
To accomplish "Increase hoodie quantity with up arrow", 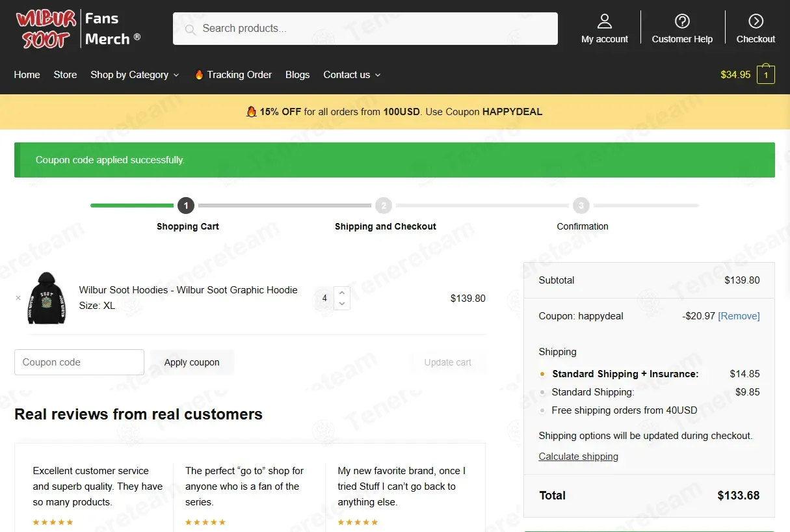I will point(342,293).
